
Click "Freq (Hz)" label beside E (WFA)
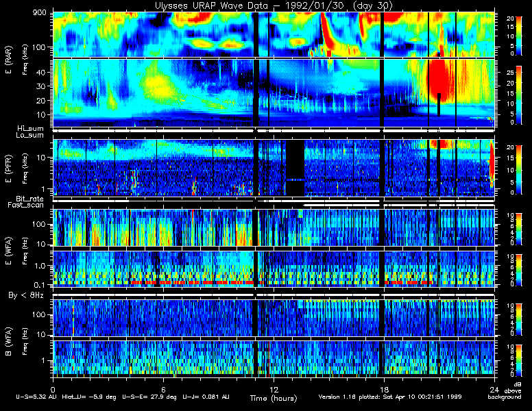25,250
